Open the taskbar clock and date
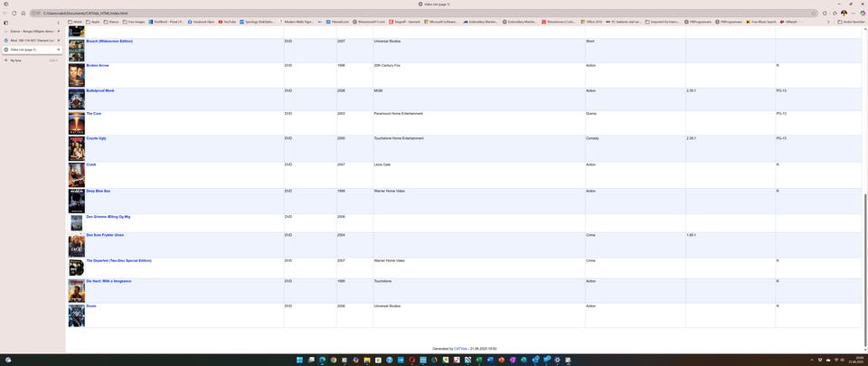 [x=858, y=360]
